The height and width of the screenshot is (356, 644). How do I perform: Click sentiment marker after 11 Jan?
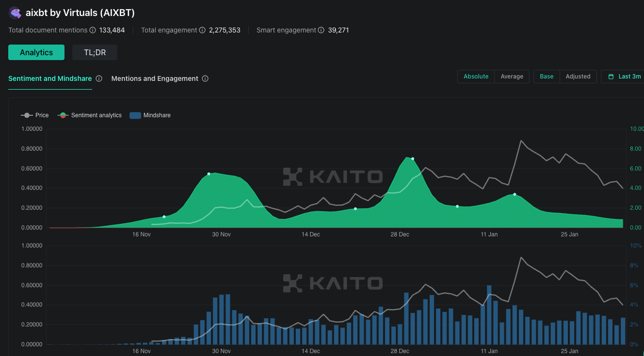(x=515, y=194)
